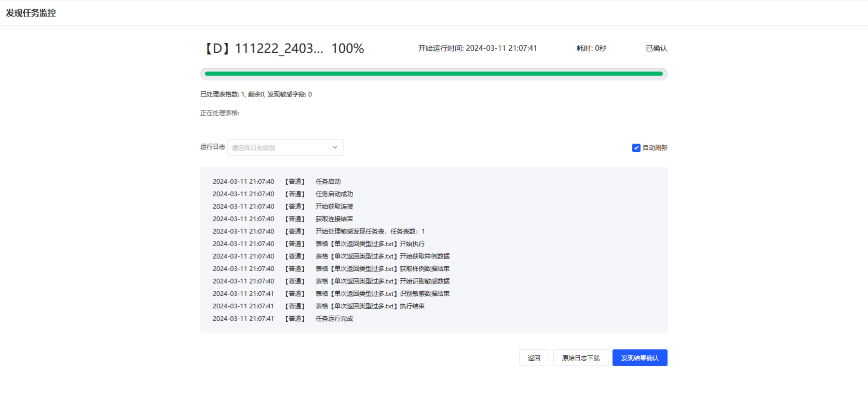Click log entry 识别敏感数据结束
The width and height of the screenshot is (868, 398).
click(382, 294)
